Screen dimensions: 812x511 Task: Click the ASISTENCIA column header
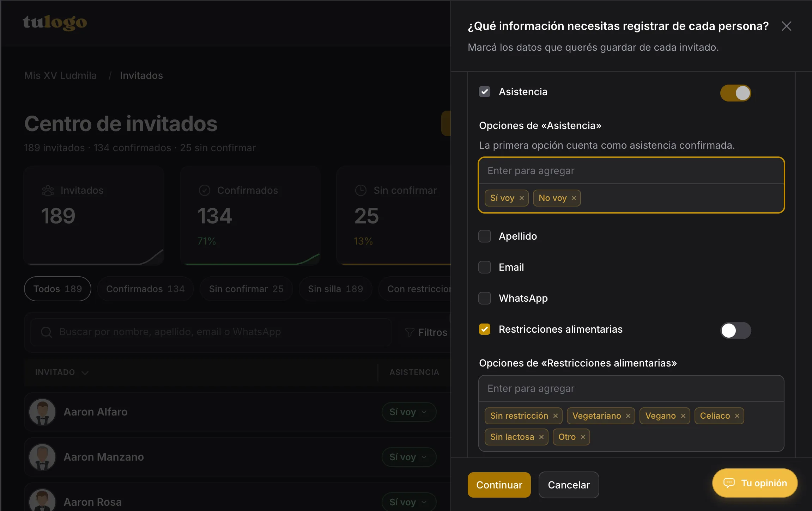coord(414,373)
